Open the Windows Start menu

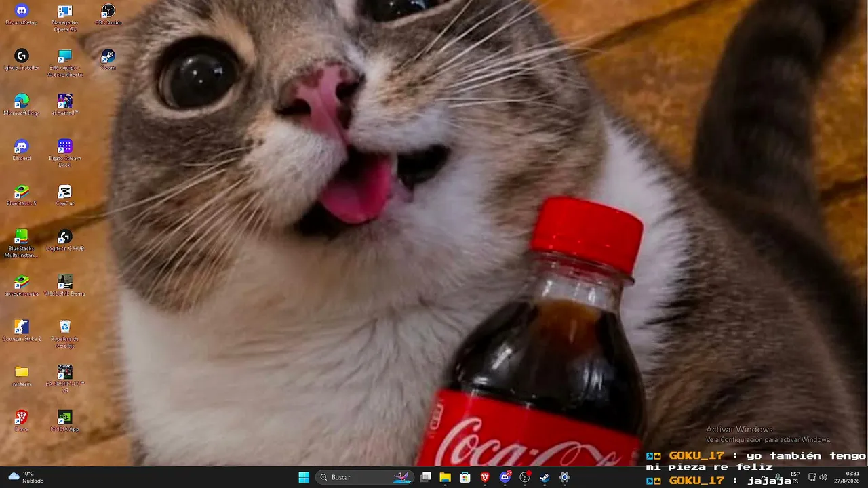(304, 477)
